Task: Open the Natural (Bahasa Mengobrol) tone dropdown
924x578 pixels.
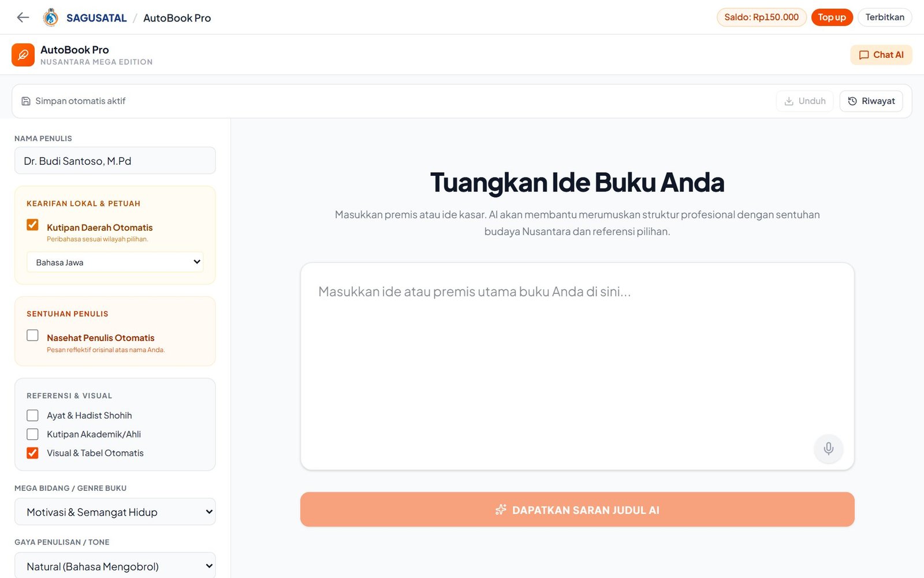Action: pyautogui.click(x=115, y=565)
